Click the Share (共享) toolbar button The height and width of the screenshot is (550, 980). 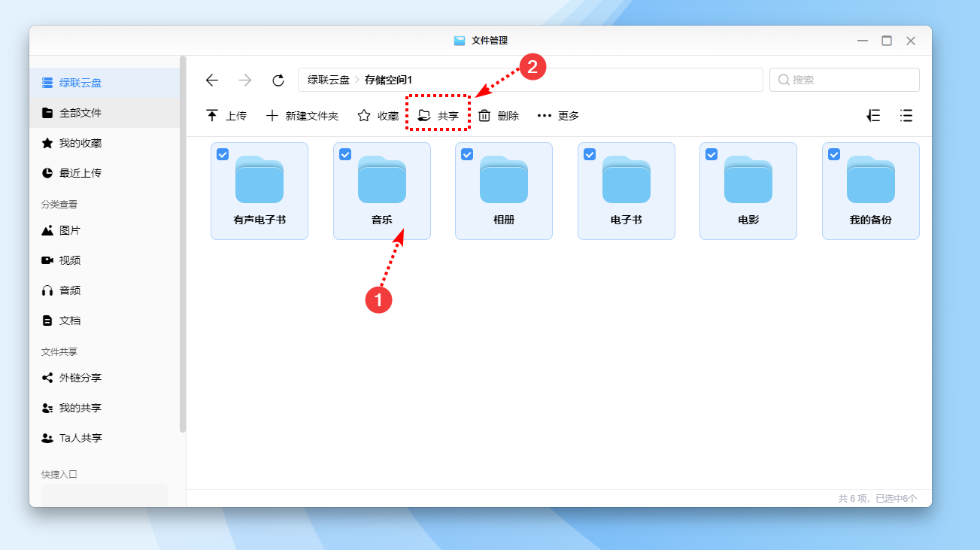[x=438, y=116]
